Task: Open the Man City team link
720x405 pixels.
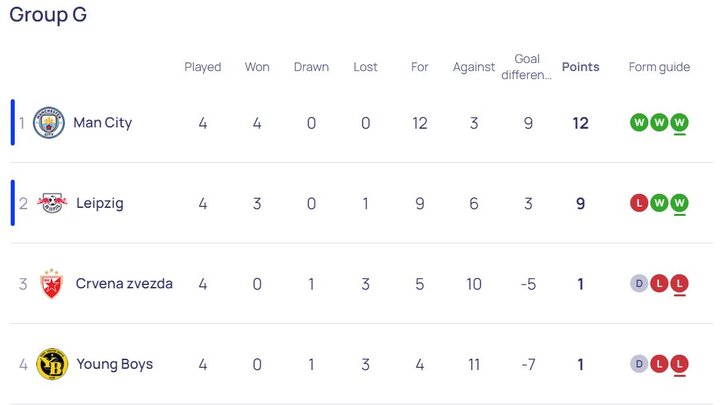Action: [x=102, y=123]
